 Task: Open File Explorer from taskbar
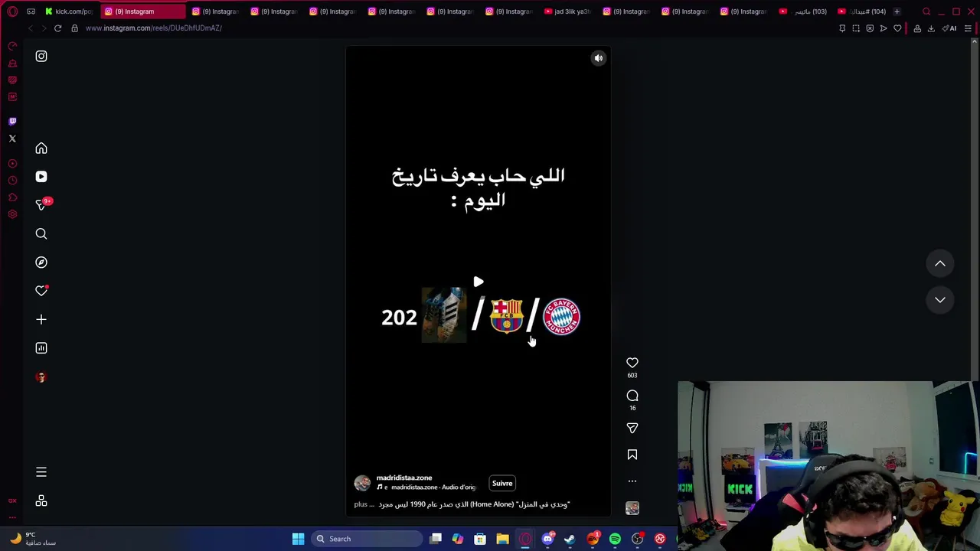coord(502,539)
